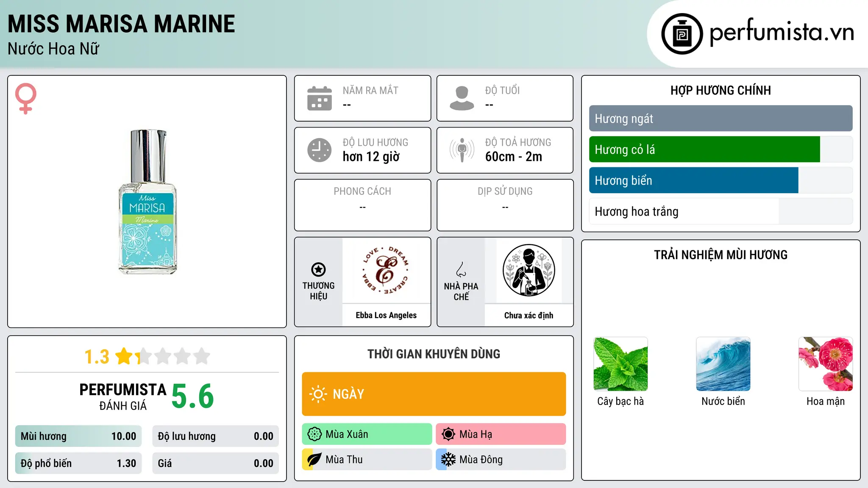This screenshot has height=488, width=868.
Task: Click the perfumista.vn perfume bottle logo icon
Action: pyautogui.click(x=682, y=34)
